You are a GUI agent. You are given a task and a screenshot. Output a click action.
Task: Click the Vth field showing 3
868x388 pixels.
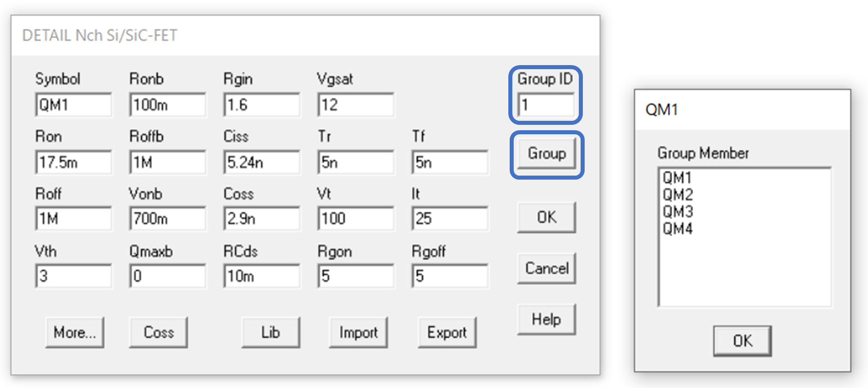(x=73, y=276)
